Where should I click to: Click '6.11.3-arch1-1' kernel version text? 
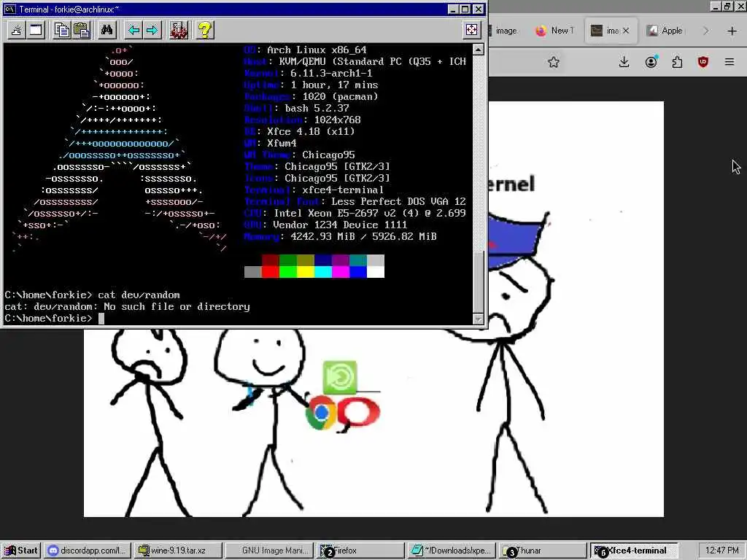[332, 74]
